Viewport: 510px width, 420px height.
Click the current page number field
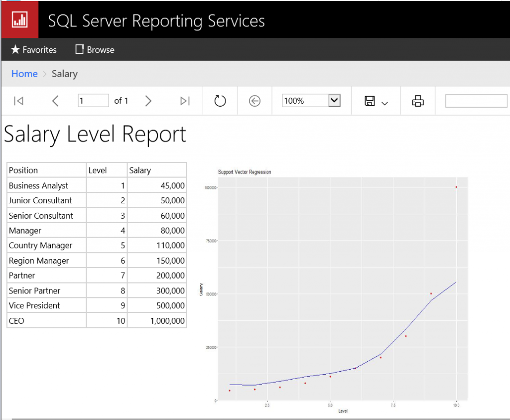93,101
